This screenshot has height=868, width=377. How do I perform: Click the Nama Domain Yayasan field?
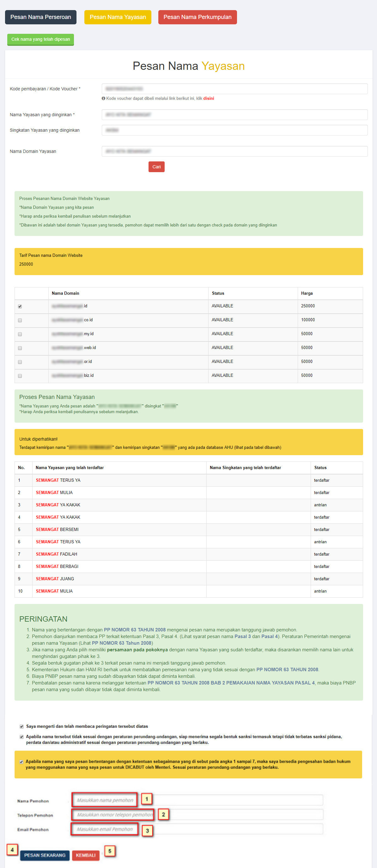tap(234, 151)
